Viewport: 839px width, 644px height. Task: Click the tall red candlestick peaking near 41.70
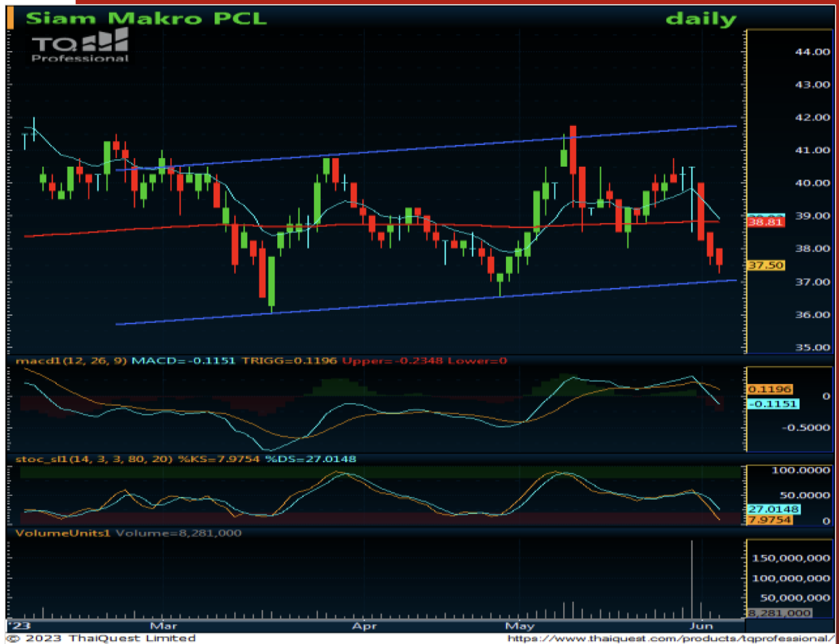coord(573,165)
